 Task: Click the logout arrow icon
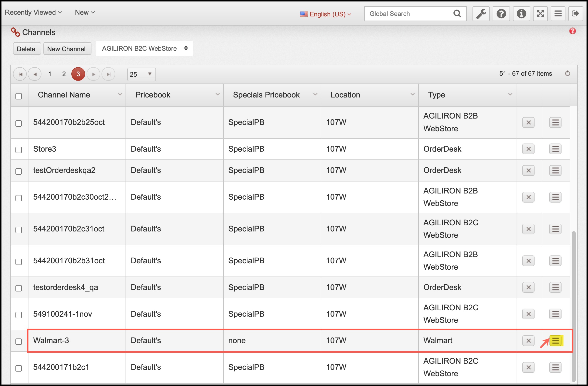[x=575, y=14]
